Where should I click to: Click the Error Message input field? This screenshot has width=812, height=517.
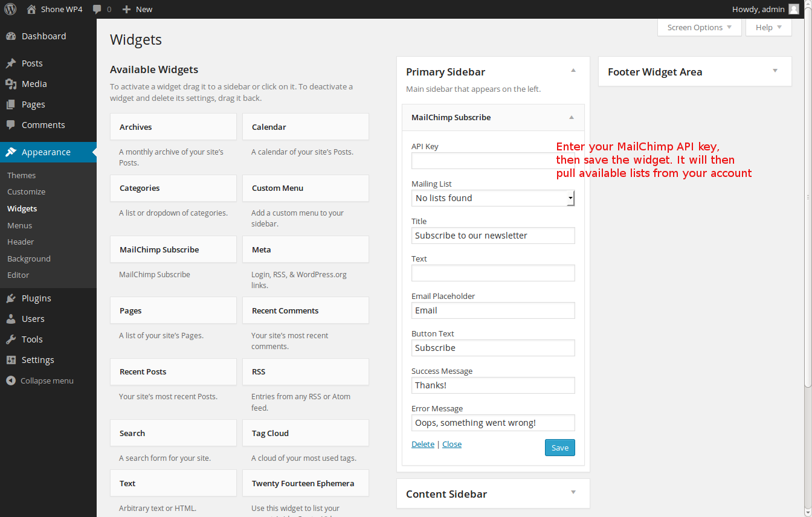pyautogui.click(x=493, y=423)
